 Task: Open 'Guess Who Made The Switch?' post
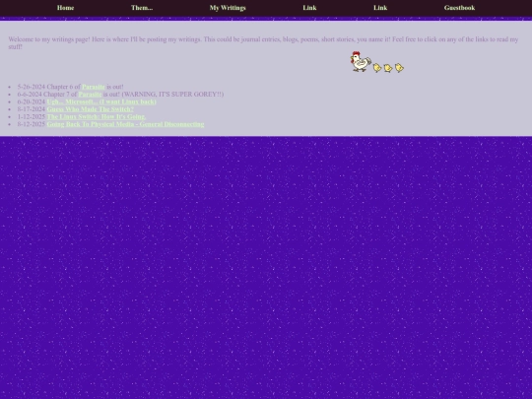click(x=91, y=109)
